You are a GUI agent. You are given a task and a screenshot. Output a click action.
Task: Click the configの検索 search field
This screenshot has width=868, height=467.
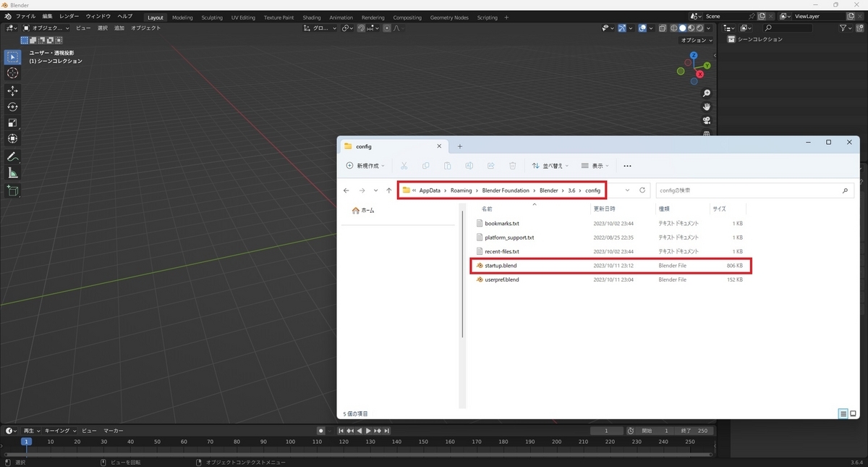pos(754,190)
